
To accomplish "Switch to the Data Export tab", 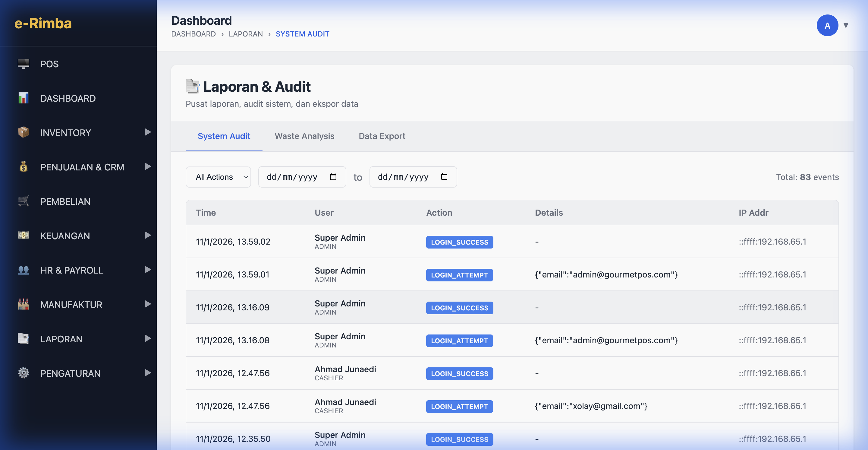I will (x=382, y=136).
